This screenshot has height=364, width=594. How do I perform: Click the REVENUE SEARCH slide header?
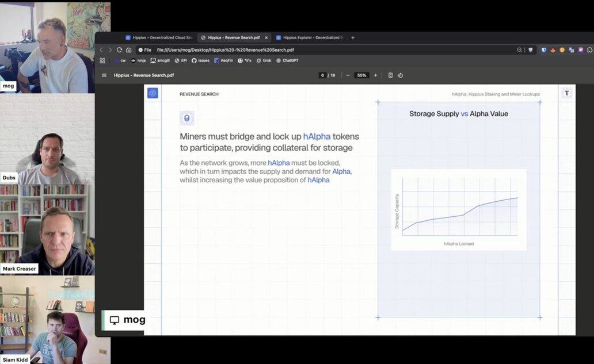[x=199, y=94]
